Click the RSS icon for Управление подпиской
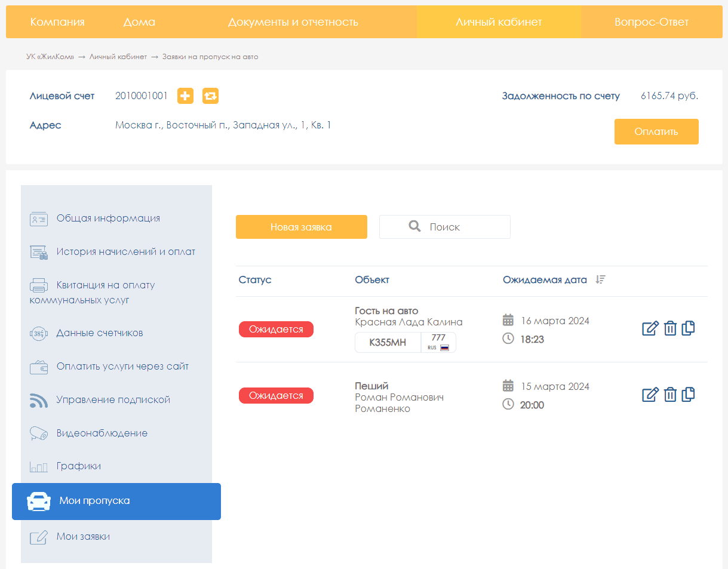Screen dimensions: 728x569 pyautogui.click(x=39, y=400)
